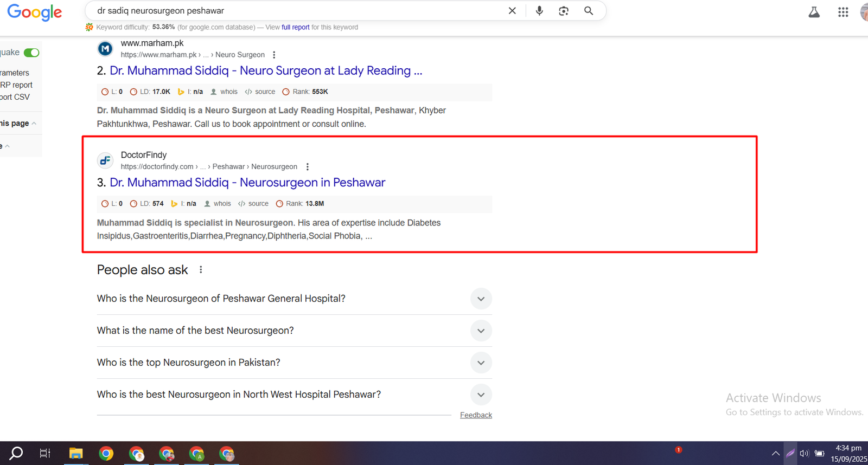The height and width of the screenshot is (465, 868).
Task: Expand 'What is the name of the best Neurosurgeon?'
Action: pos(481,331)
